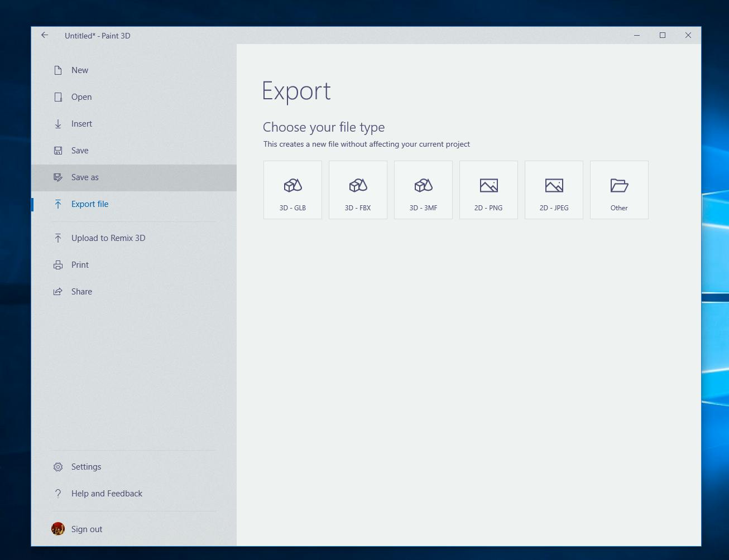Open Settings via the gear icon
Image resolution: width=729 pixels, height=560 pixels.
tap(58, 467)
